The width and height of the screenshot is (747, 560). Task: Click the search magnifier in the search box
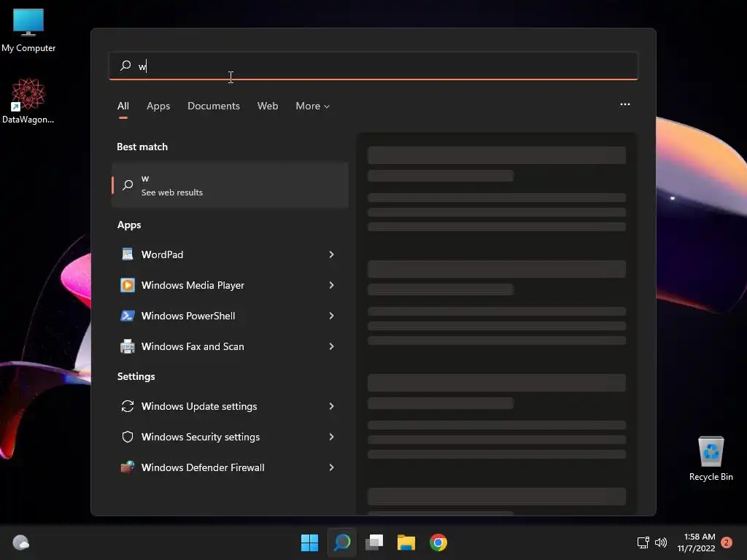pos(125,66)
